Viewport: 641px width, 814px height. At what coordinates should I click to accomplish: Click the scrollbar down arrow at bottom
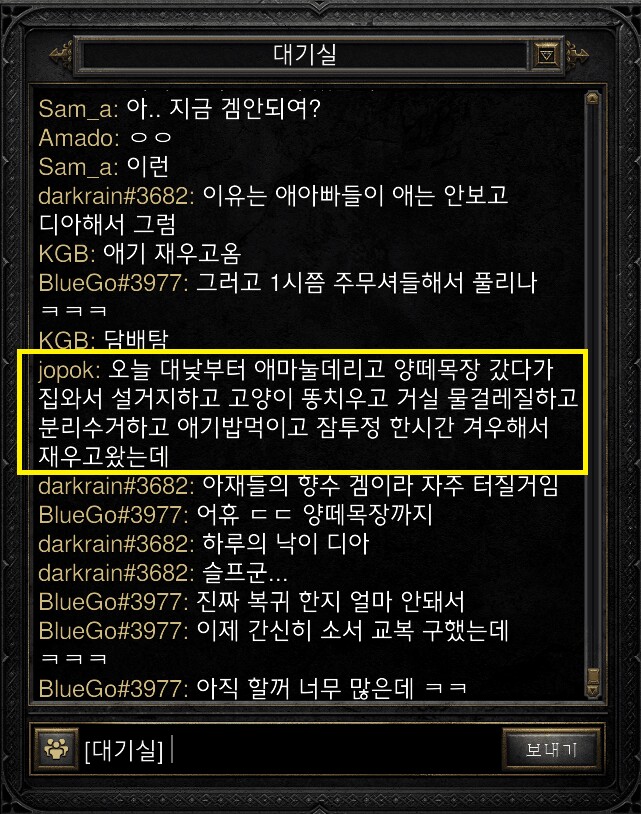pyautogui.click(x=592, y=690)
